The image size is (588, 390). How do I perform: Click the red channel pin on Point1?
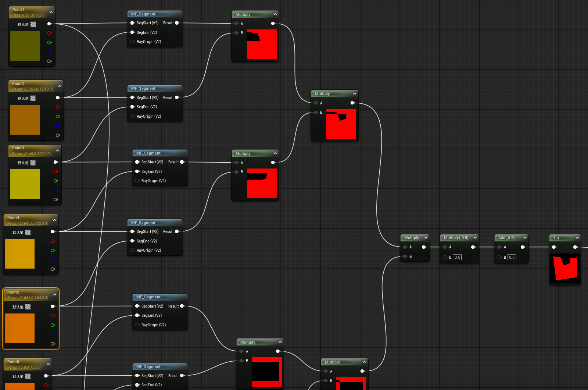pos(49,33)
